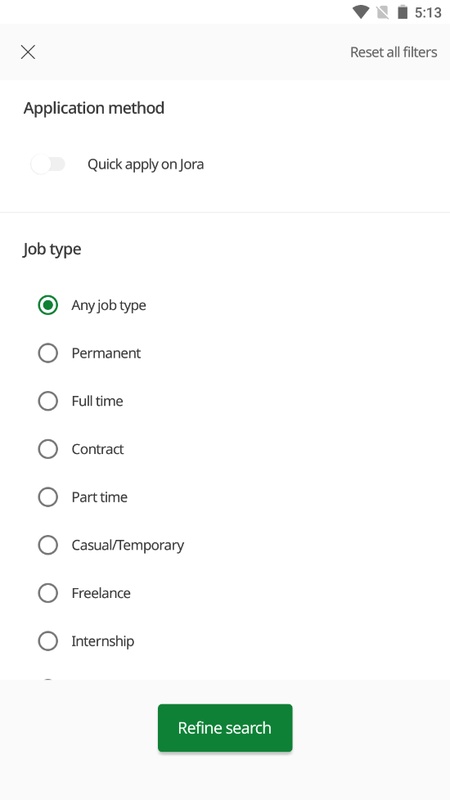
Task: Reset all filters
Action: coord(393,52)
